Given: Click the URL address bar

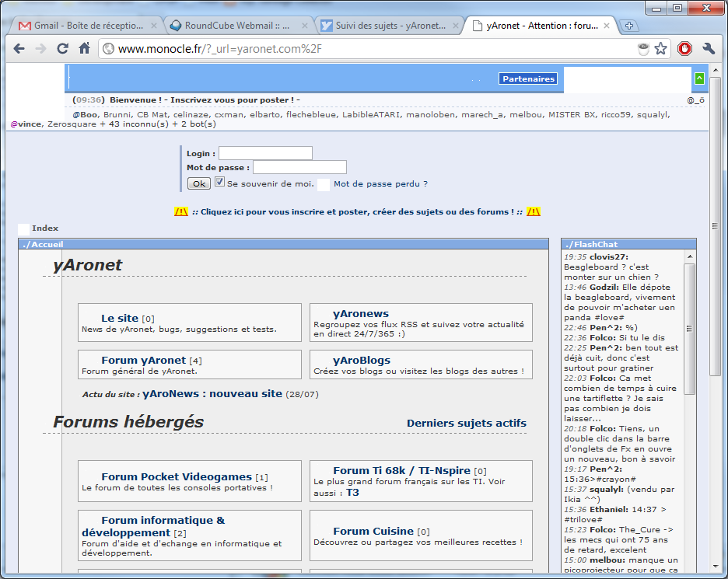Looking at the screenshot, I should point(366,49).
